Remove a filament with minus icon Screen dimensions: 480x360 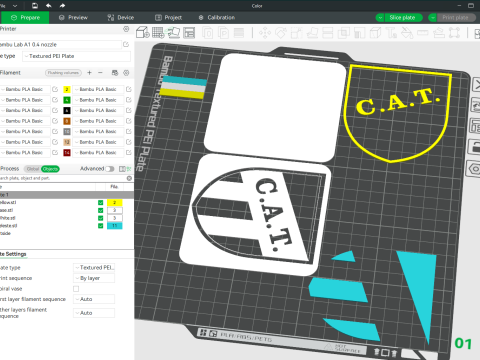point(100,73)
